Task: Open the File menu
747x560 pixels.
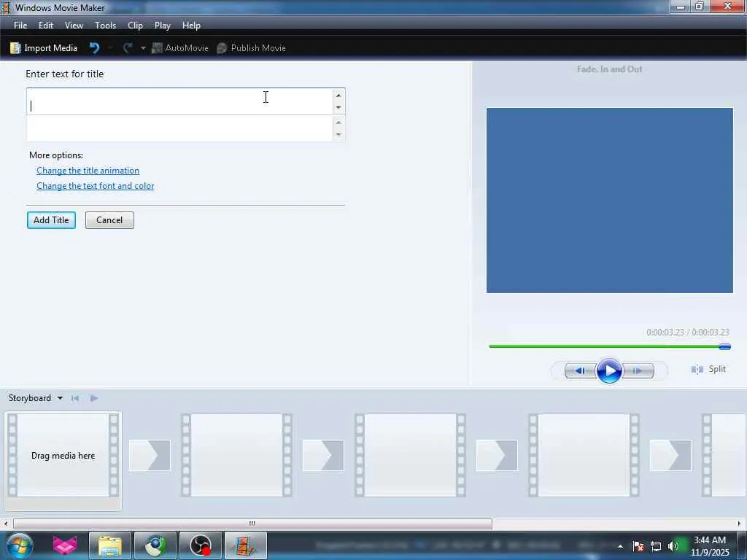Action: click(20, 26)
